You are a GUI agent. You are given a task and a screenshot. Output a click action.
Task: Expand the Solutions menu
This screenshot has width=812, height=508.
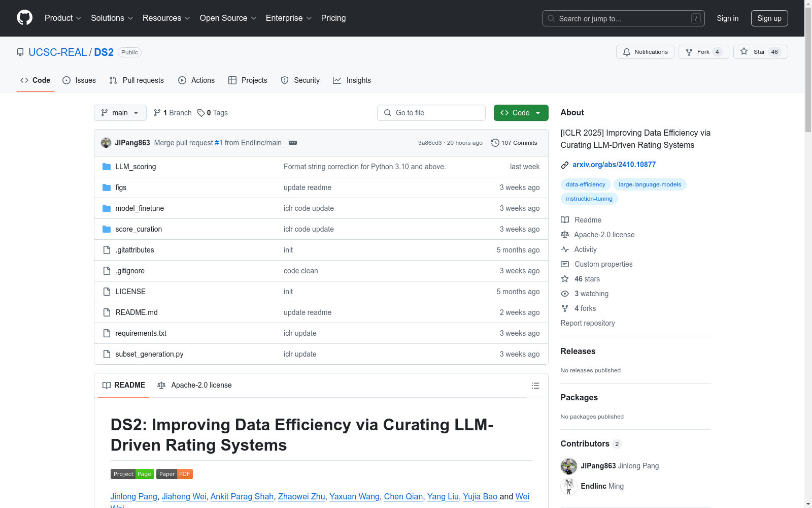coord(112,18)
